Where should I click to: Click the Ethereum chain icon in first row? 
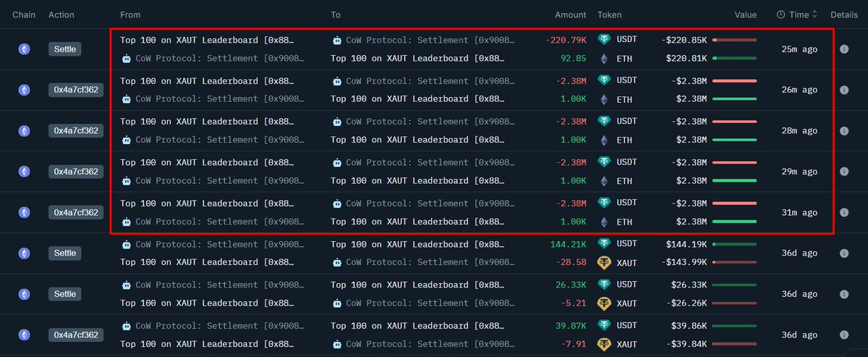(x=24, y=49)
